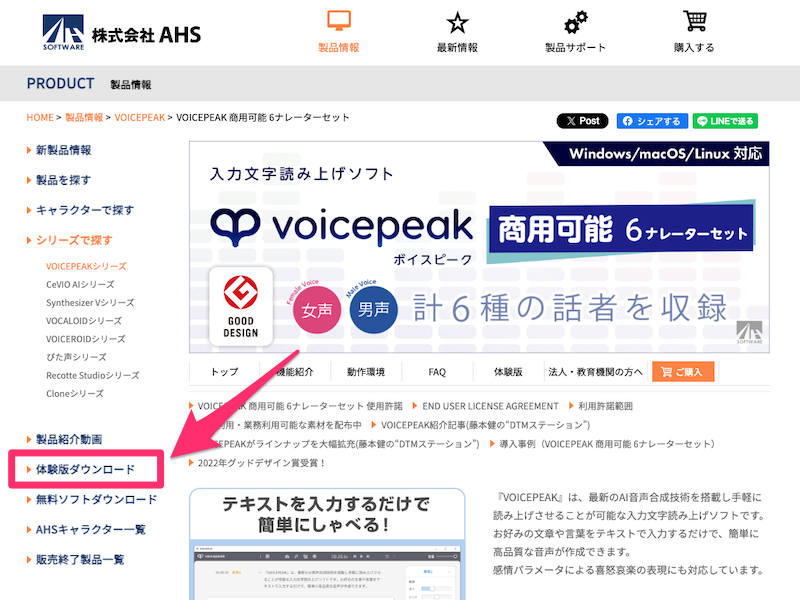
Task: Open 製品サポート gears icon
Action: (575, 23)
